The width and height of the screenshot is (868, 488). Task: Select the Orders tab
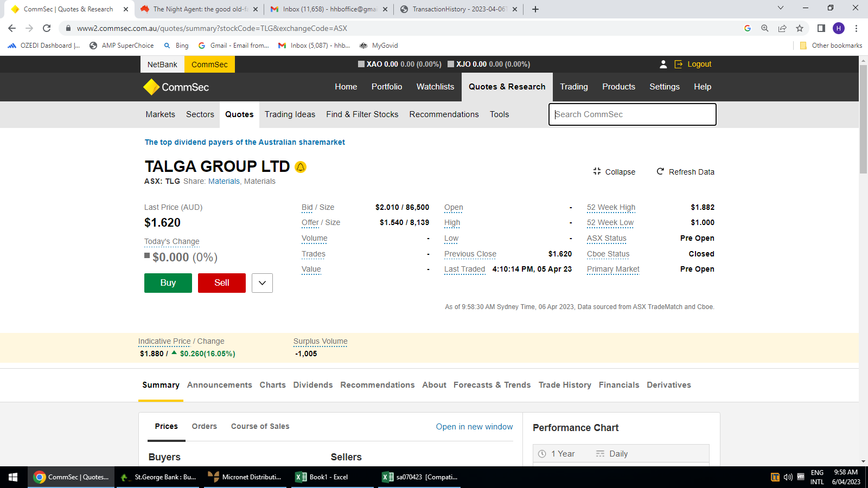pyautogui.click(x=205, y=426)
